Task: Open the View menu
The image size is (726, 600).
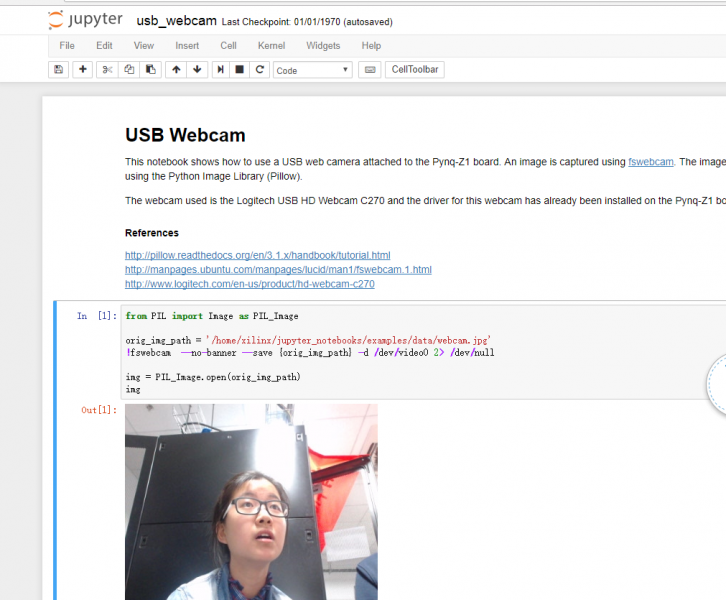Action: [x=144, y=45]
